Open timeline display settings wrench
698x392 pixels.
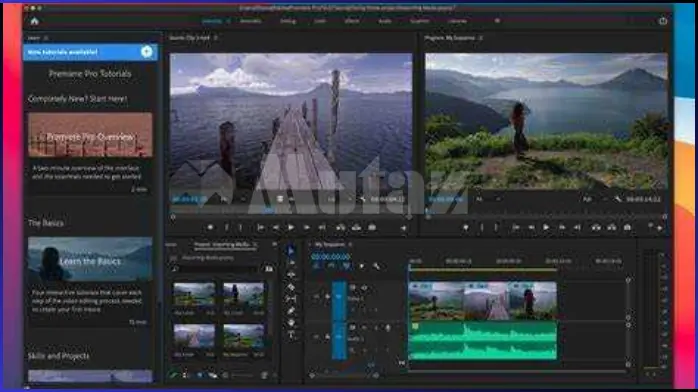(377, 266)
